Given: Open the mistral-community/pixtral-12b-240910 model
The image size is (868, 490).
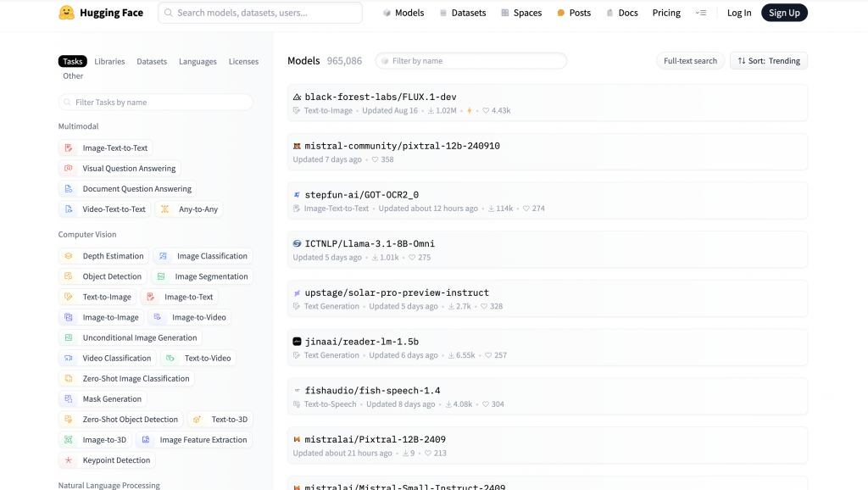Looking at the screenshot, I should click(547, 152).
